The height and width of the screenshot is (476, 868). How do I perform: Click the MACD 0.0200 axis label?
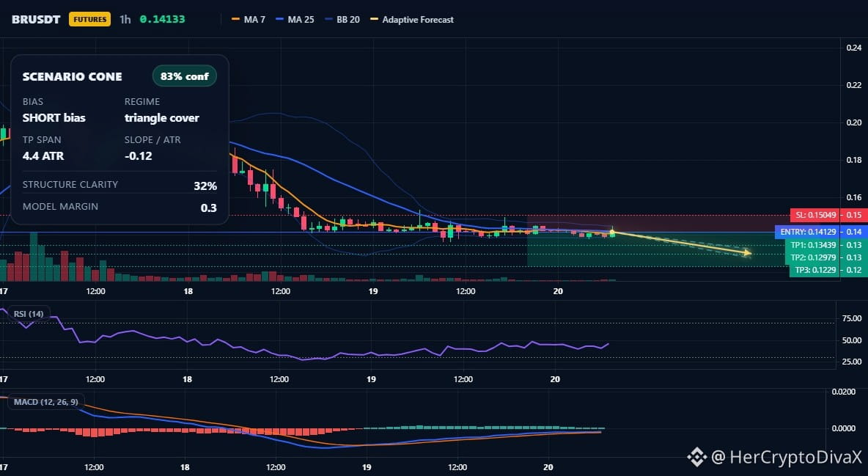pyautogui.click(x=844, y=392)
